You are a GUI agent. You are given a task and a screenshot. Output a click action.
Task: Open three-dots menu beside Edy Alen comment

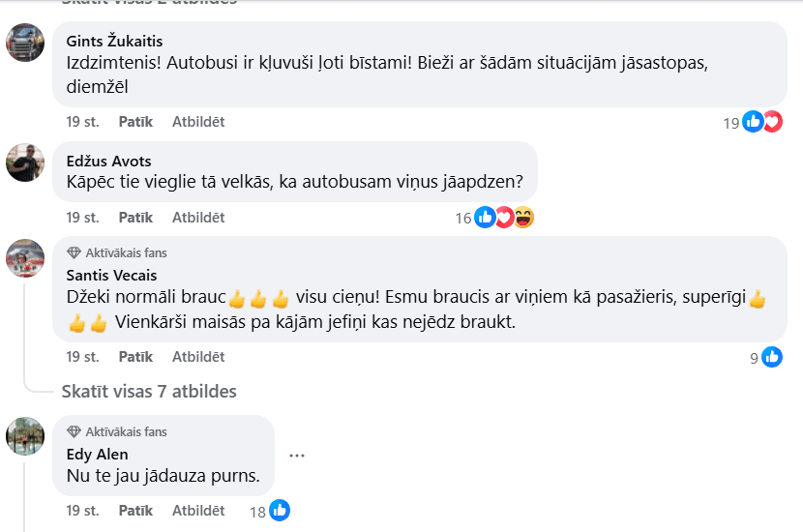pos(297,455)
